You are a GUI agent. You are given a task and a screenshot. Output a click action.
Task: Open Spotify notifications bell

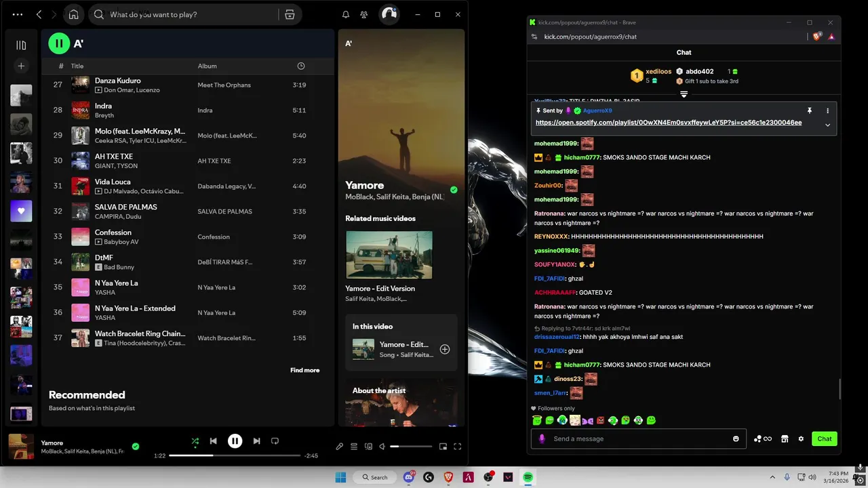346,14
